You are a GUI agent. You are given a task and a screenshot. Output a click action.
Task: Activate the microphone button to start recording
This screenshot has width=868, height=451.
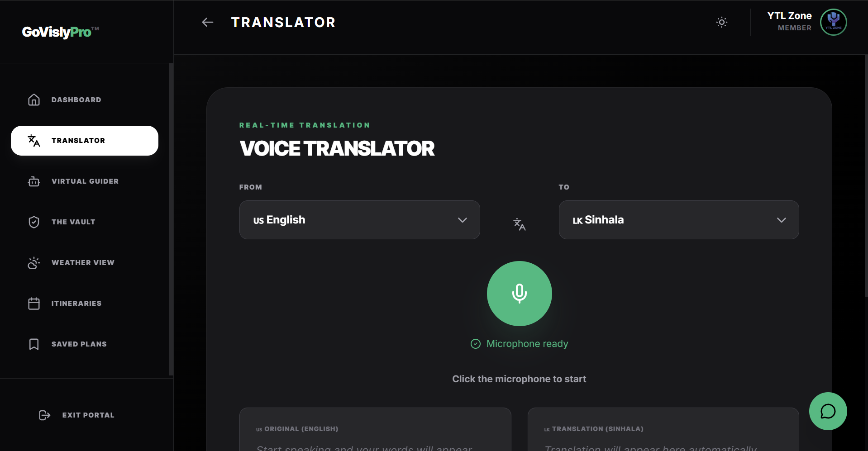pyautogui.click(x=519, y=294)
